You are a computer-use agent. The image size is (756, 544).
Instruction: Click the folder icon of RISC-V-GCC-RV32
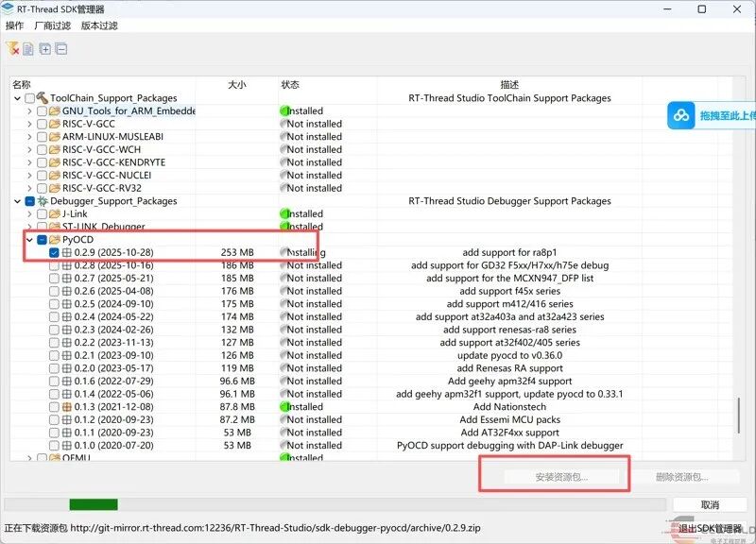(x=55, y=188)
